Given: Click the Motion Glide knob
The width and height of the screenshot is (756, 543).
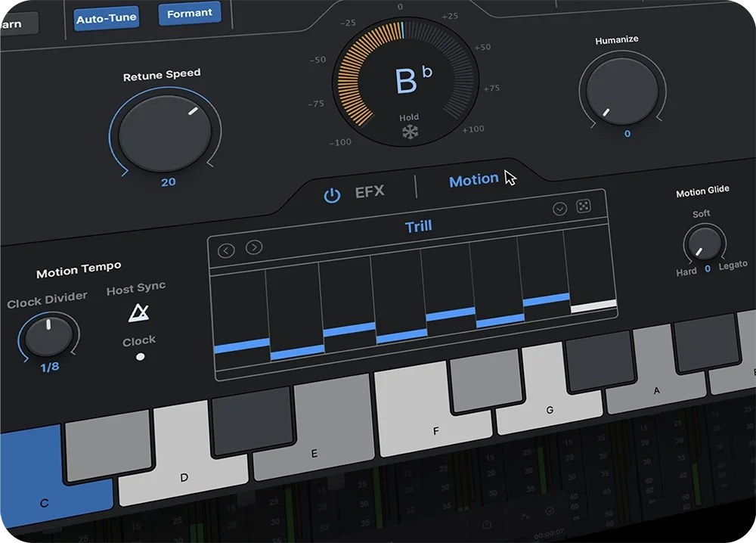Looking at the screenshot, I should tap(705, 244).
